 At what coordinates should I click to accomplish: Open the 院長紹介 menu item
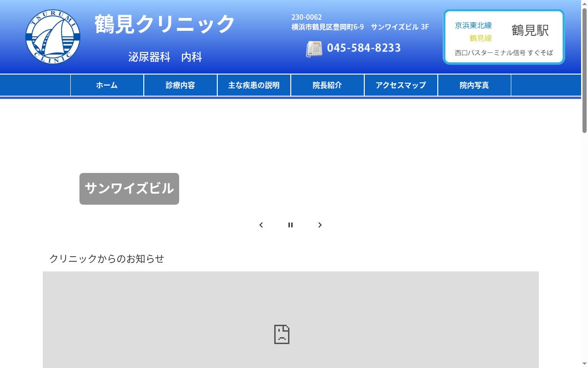(x=328, y=85)
